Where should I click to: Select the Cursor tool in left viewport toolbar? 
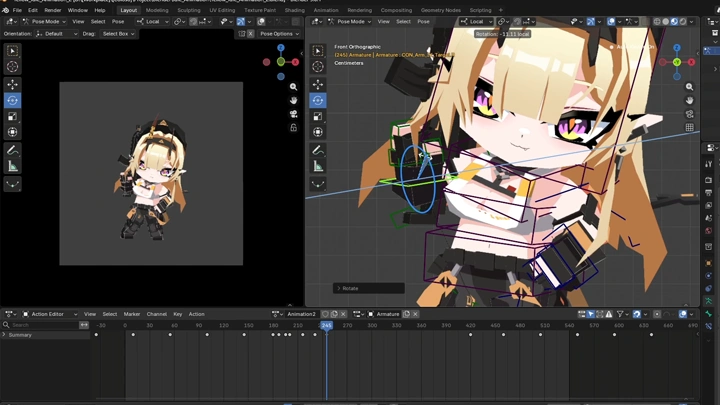coord(12,67)
